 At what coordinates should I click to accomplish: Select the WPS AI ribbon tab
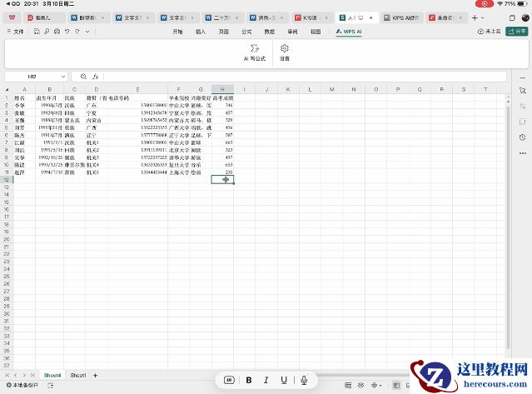point(349,32)
